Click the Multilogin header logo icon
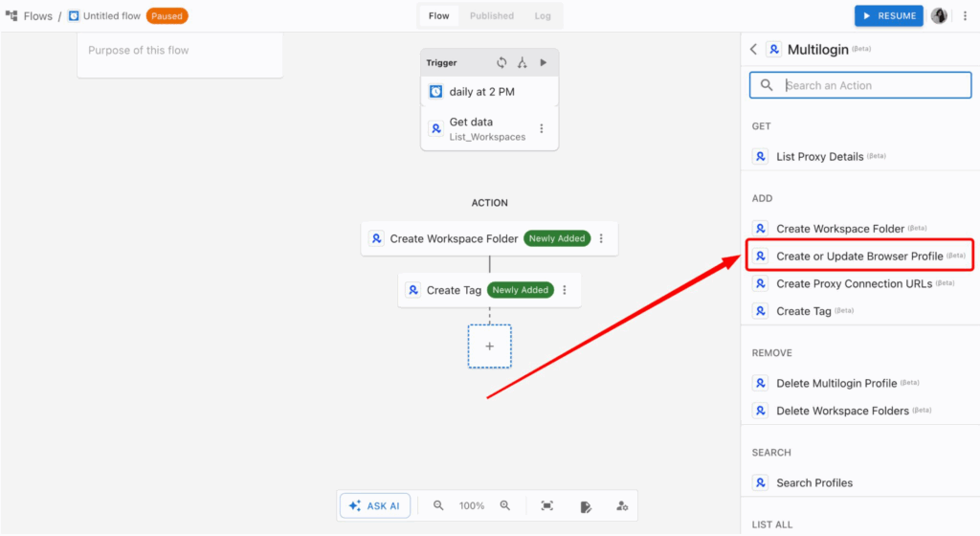This screenshot has width=980, height=536. pyautogui.click(x=773, y=50)
